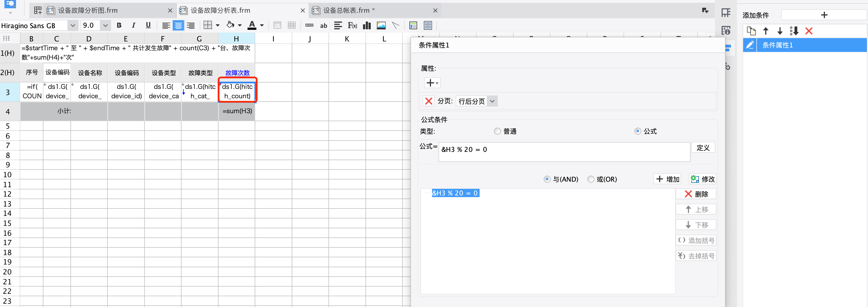Edit 条件属性1 with pencil icon
868x307 pixels.
pos(750,45)
